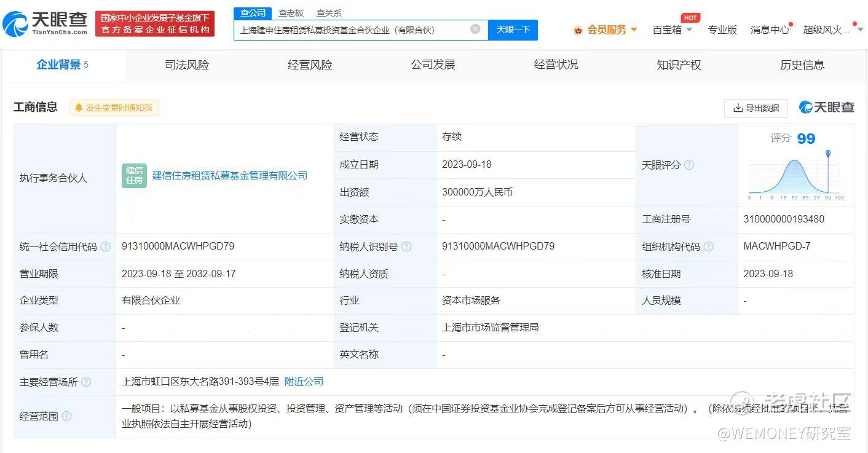Screen dimensions: 868x453
Task: Expand the 会员服务 dropdown arrow
Action: [634, 30]
